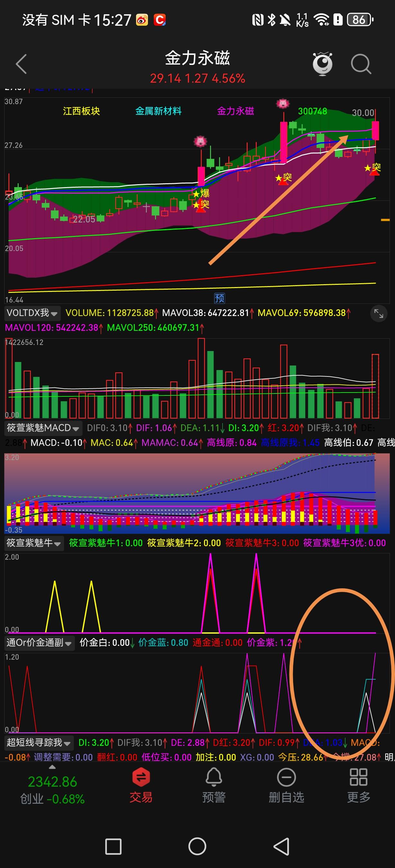Tap the 今压: 28.66 value
395x868 pixels.
coord(303,757)
